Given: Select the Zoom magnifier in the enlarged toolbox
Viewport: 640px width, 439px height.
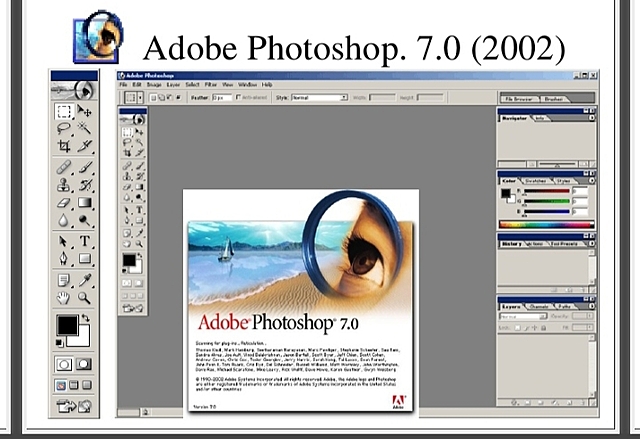Looking at the screenshot, I should tap(84, 298).
